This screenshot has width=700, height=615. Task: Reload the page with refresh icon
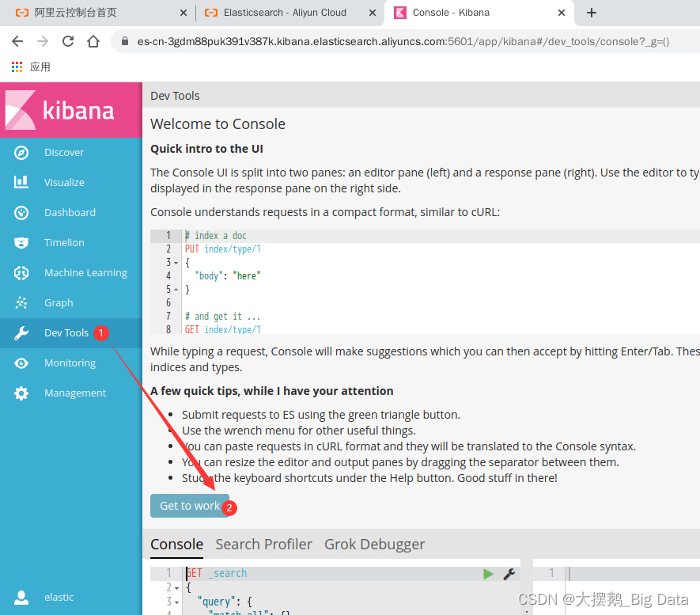click(68, 41)
